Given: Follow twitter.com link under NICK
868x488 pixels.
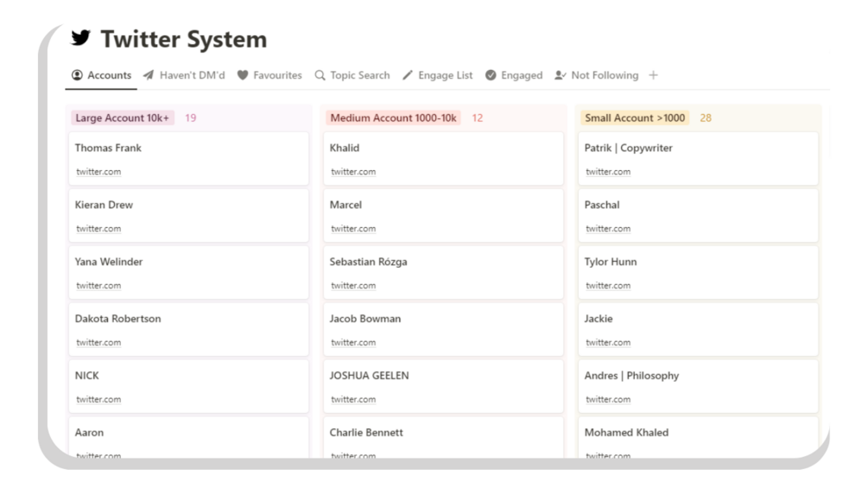Looking at the screenshot, I should (x=98, y=400).
